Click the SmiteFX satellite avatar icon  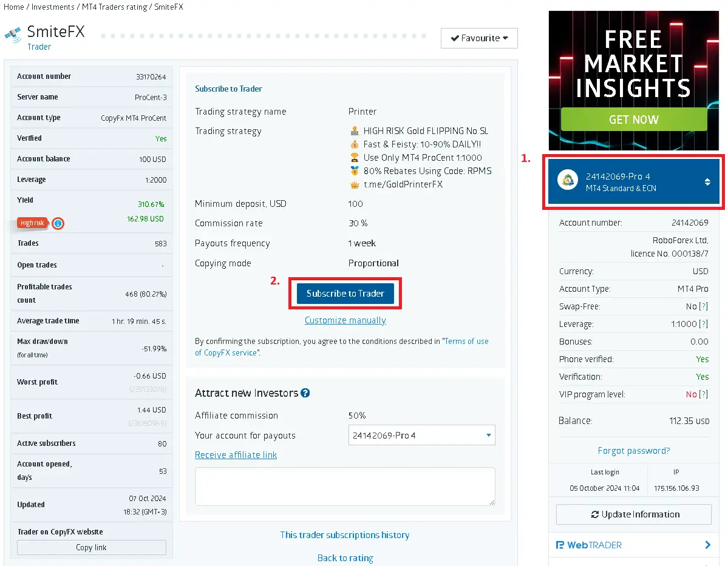click(x=13, y=35)
